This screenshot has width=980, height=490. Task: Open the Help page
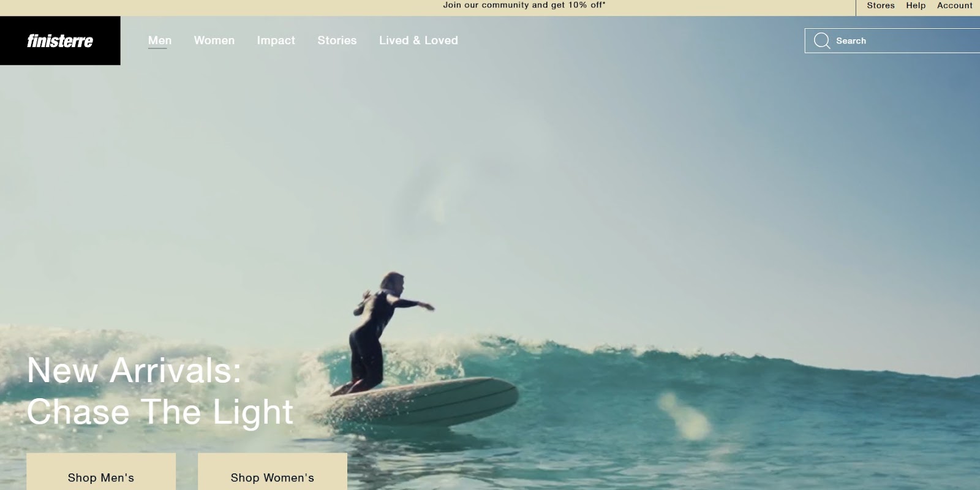[916, 6]
